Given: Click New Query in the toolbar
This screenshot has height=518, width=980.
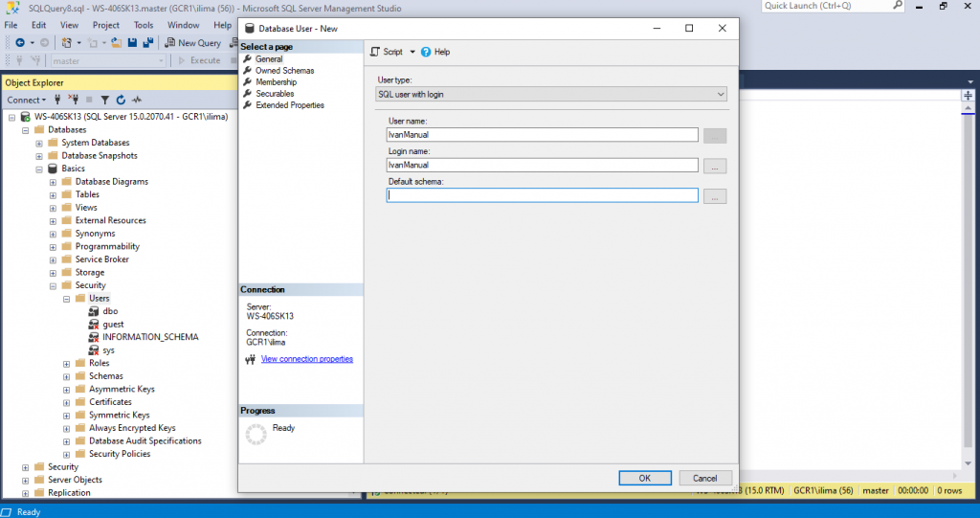Looking at the screenshot, I should pos(192,42).
